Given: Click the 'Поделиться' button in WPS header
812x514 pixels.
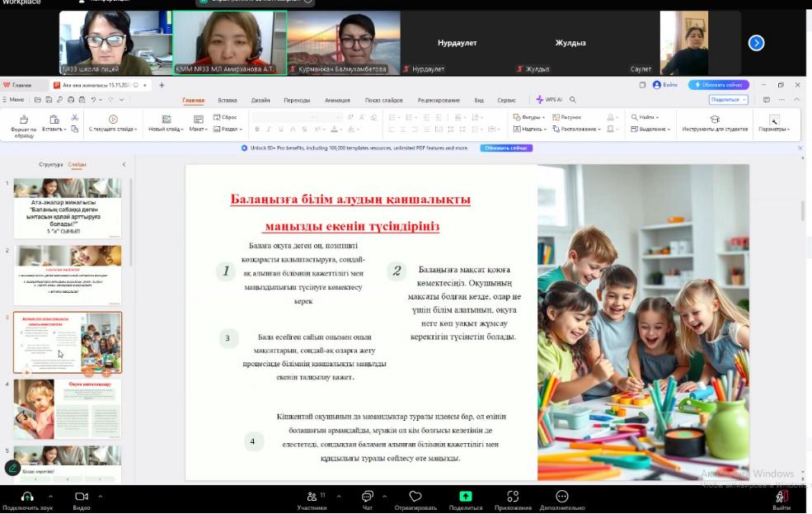Looking at the screenshot, I should coord(728,100).
